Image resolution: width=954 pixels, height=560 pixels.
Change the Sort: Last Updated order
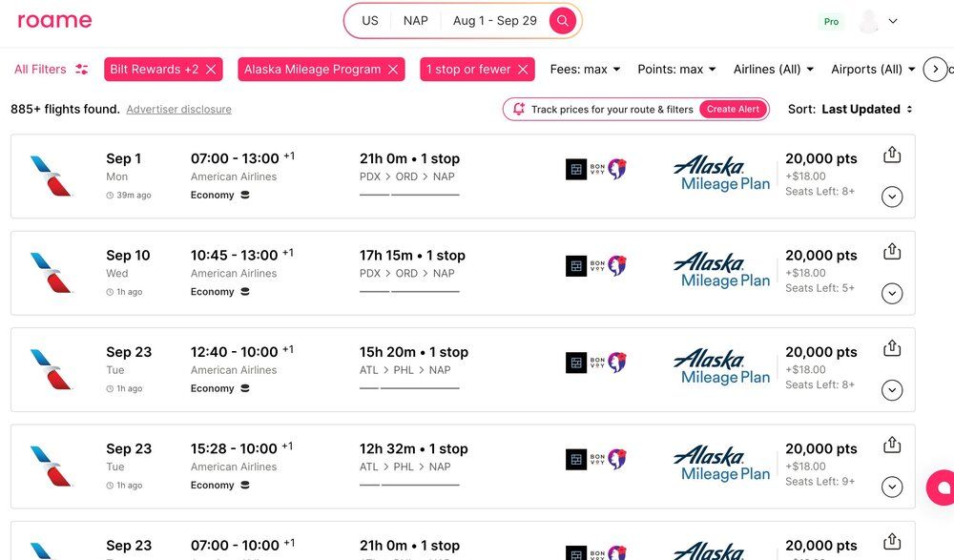pyautogui.click(x=866, y=109)
